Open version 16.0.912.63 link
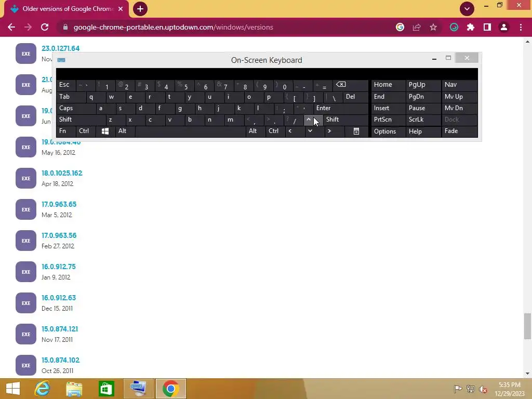The height and width of the screenshot is (399, 532). [59, 298]
